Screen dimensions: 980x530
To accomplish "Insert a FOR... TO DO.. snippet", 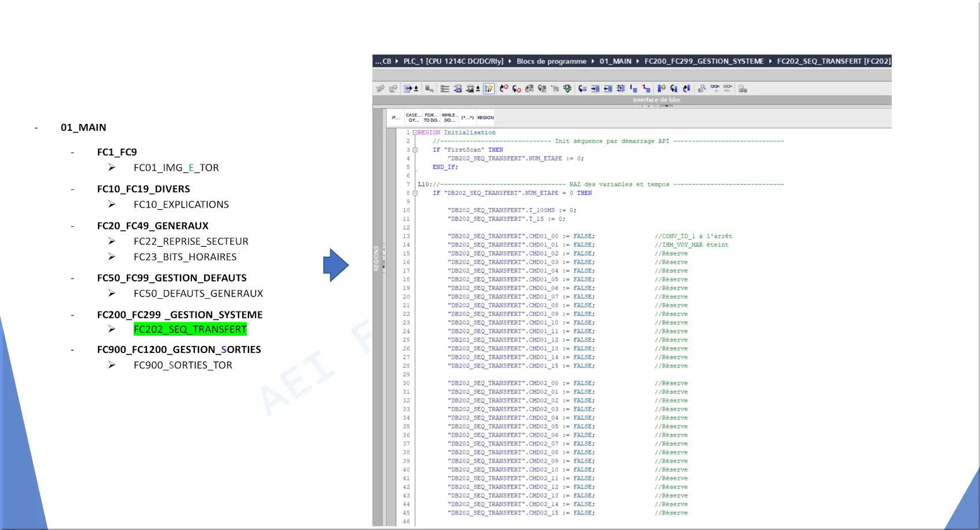I will tap(432, 118).
